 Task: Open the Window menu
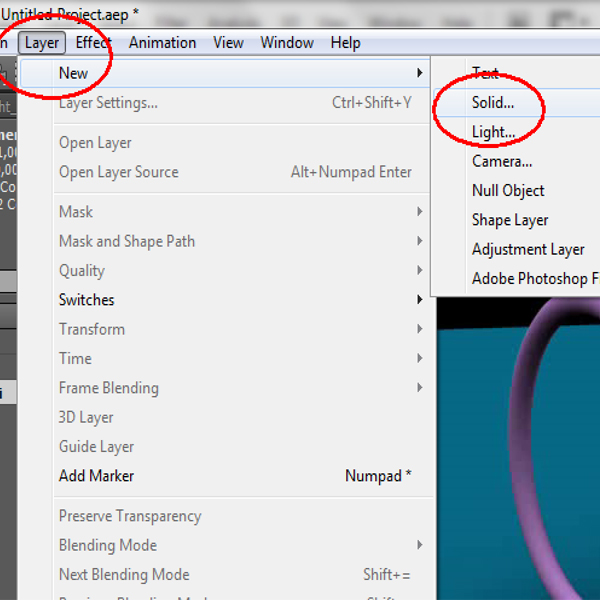click(287, 42)
